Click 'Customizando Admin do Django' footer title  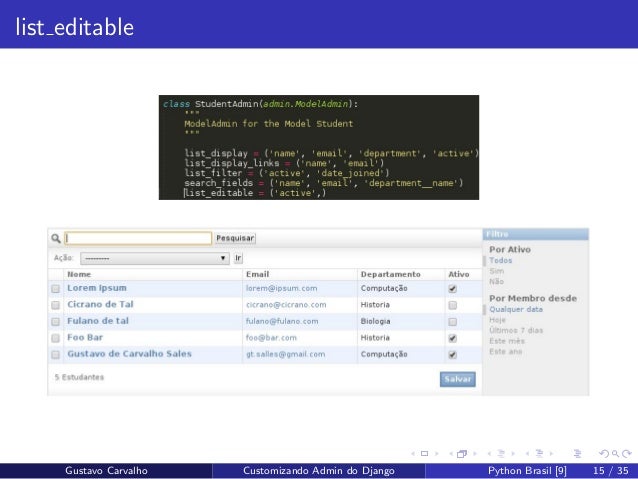pos(319,471)
